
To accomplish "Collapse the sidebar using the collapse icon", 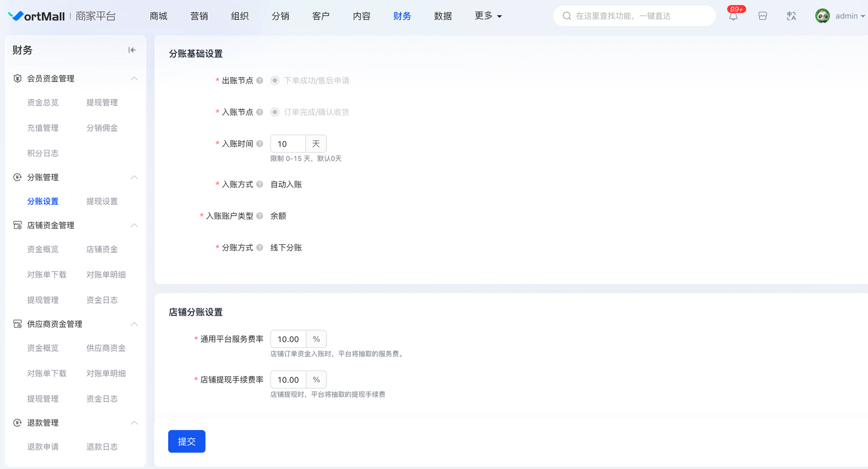I will (x=132, y=50).
